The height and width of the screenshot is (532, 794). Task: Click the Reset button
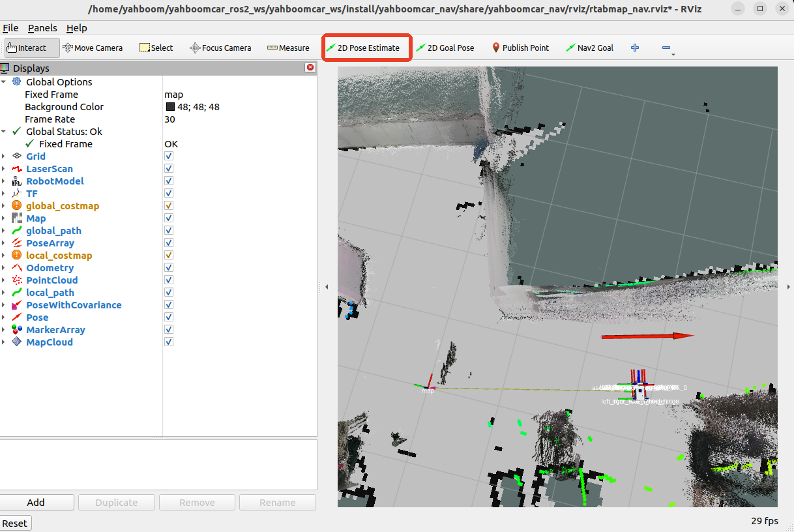pos(15,523)
